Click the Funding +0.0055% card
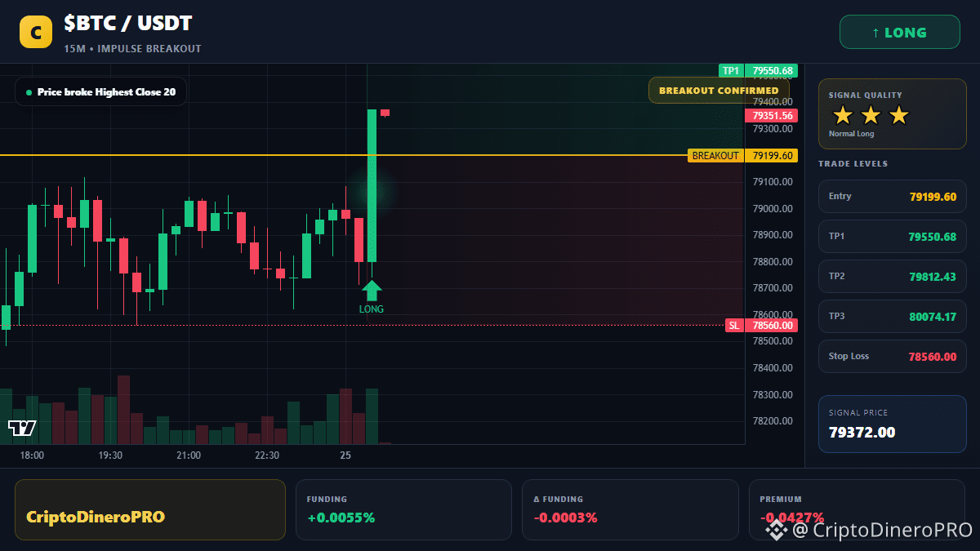Image resolution: width=980 pixels, height=551 pixels. pyautogui.click(x=403, y=509)
